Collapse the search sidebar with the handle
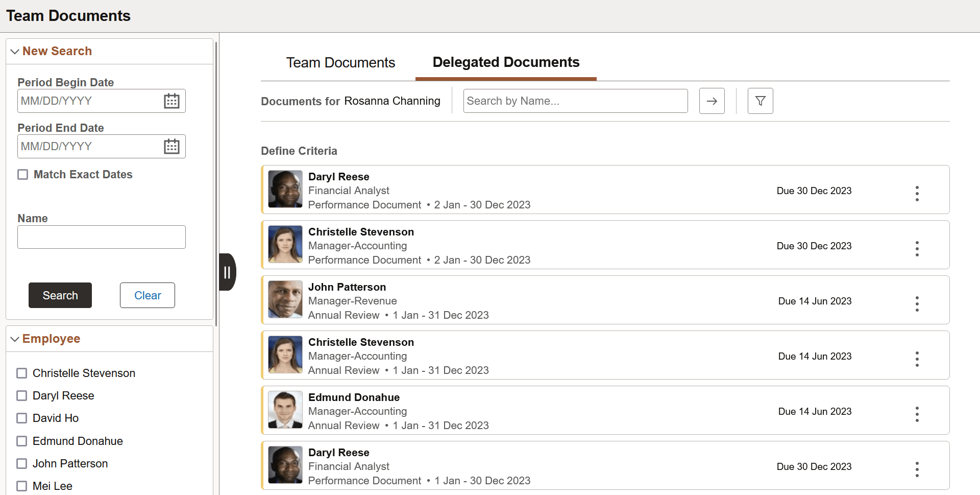 point(227,272)
